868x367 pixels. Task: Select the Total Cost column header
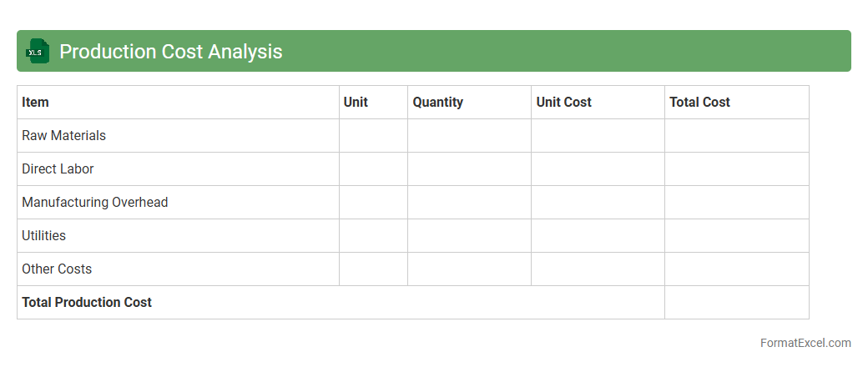pyautogui.click(x=700, y=102)
